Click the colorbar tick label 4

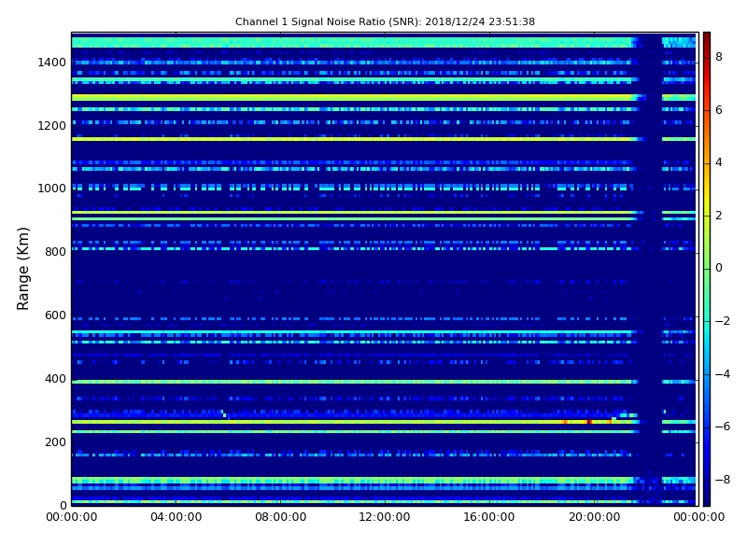[x=719, y=162]
